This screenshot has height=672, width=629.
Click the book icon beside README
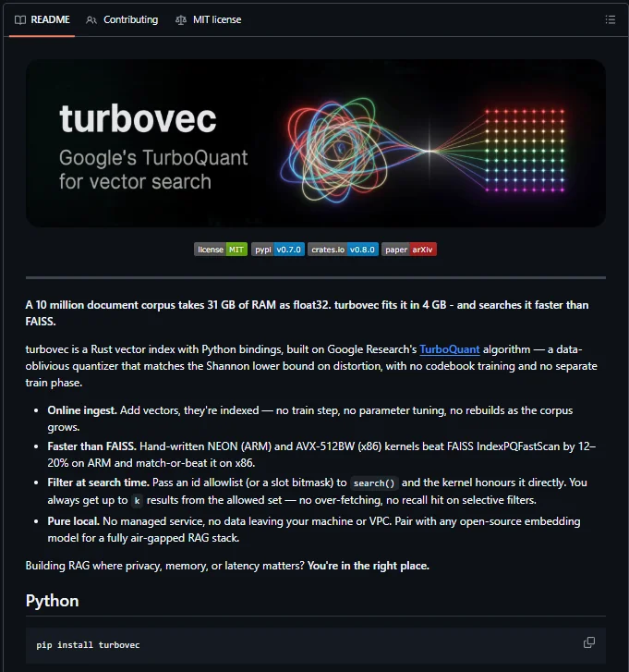20,19
